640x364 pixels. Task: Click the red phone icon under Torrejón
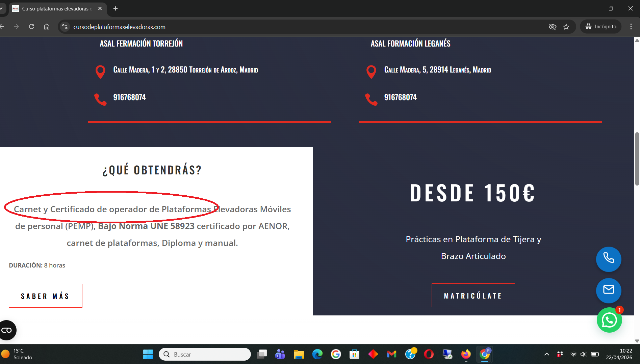pyautogui.click(x=100, y=100)
